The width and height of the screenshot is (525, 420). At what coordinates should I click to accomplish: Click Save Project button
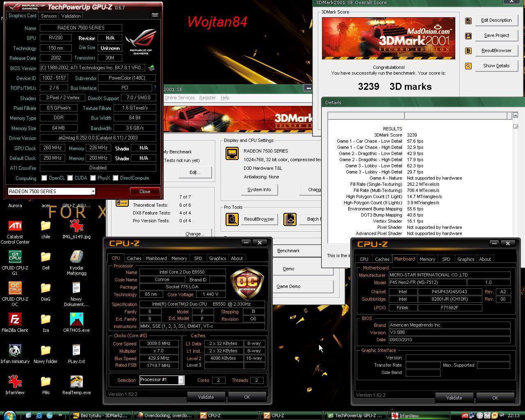496,35
